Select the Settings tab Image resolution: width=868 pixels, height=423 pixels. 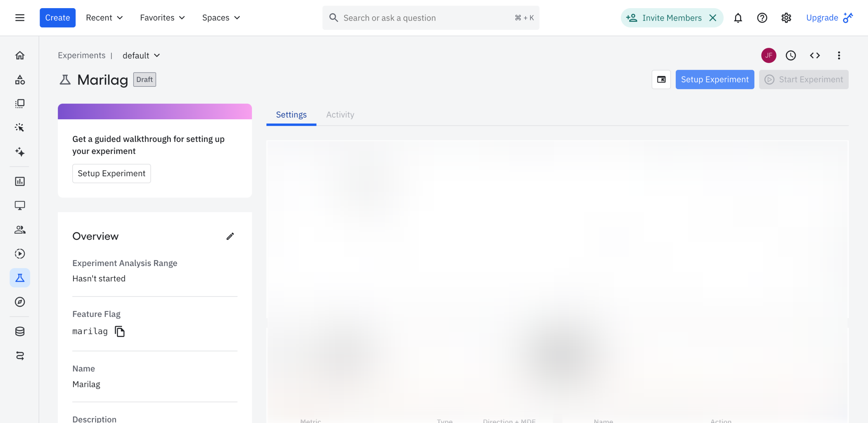291,115
